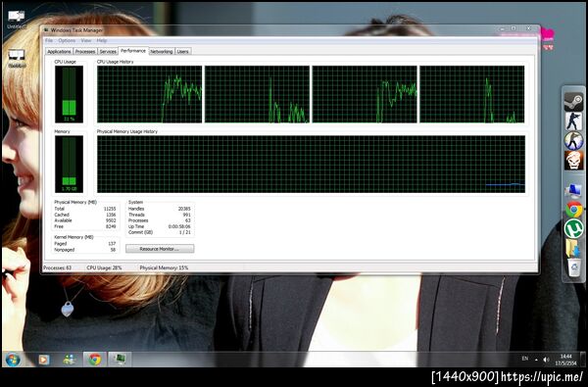
Task: Click the Physical Memory Usage History graph
Action: click(x=311, y=165)
